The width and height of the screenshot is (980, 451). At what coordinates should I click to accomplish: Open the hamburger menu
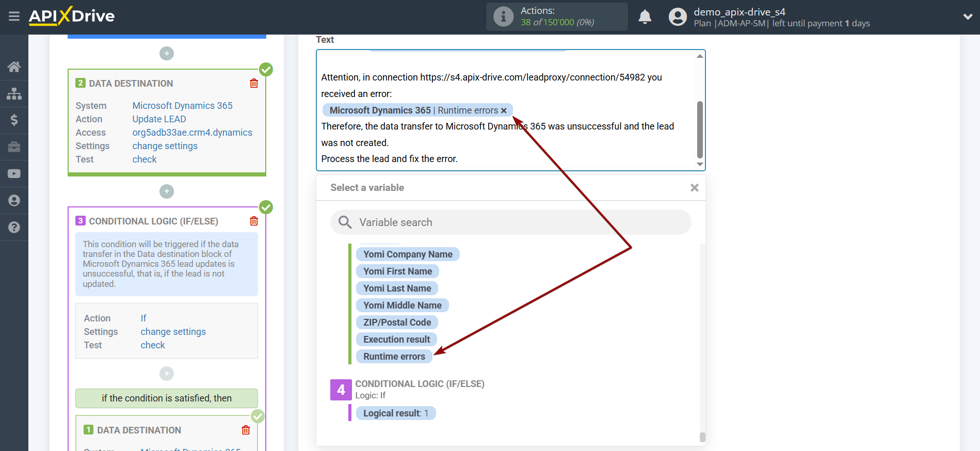pos(14,17)
